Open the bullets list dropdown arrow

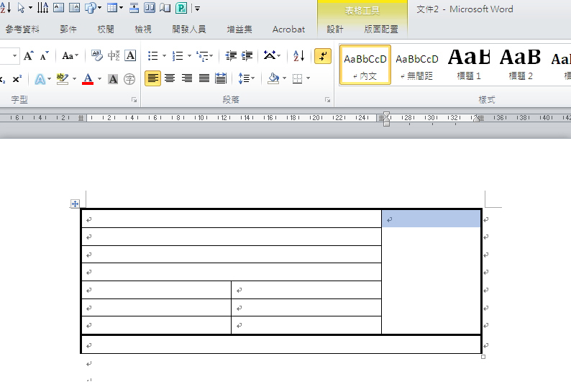pyautogui.click(x=164, y=55)
